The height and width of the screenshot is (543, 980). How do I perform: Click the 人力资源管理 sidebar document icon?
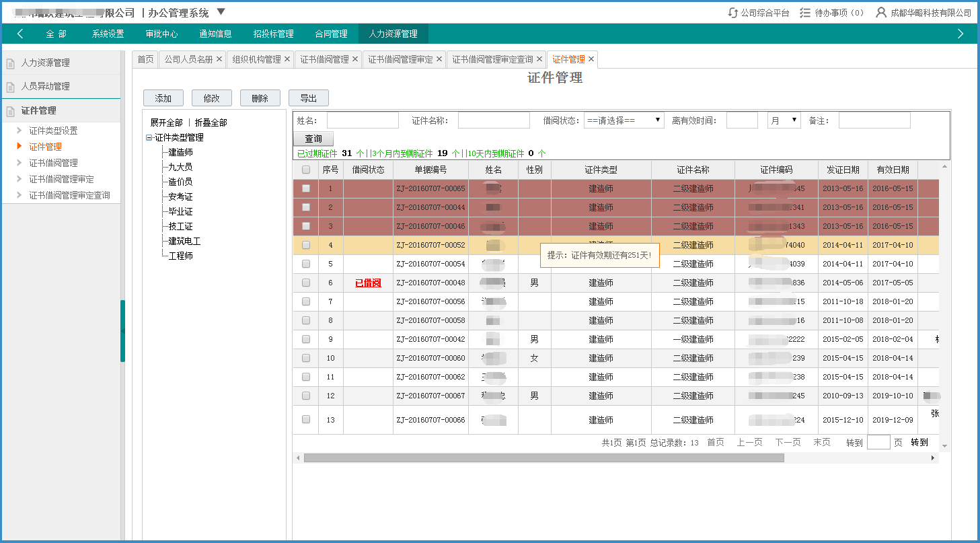tap(10, 64)
